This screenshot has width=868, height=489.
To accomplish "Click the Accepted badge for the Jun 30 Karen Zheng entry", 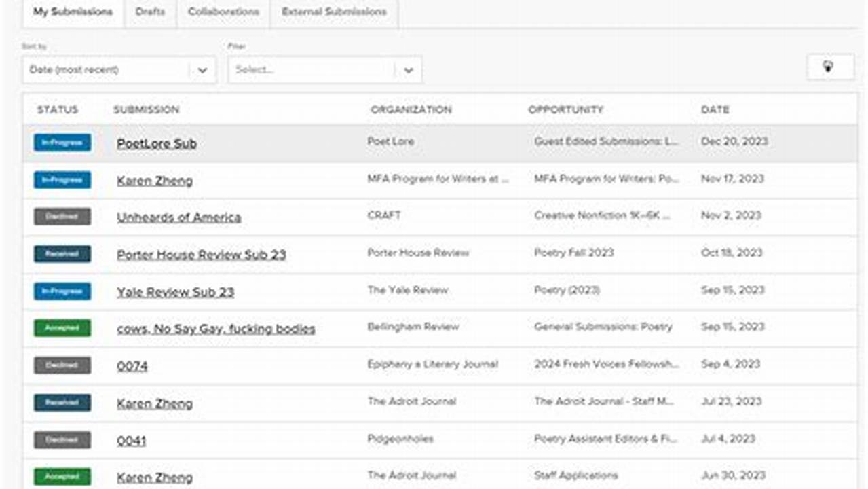I will [62, 475].
